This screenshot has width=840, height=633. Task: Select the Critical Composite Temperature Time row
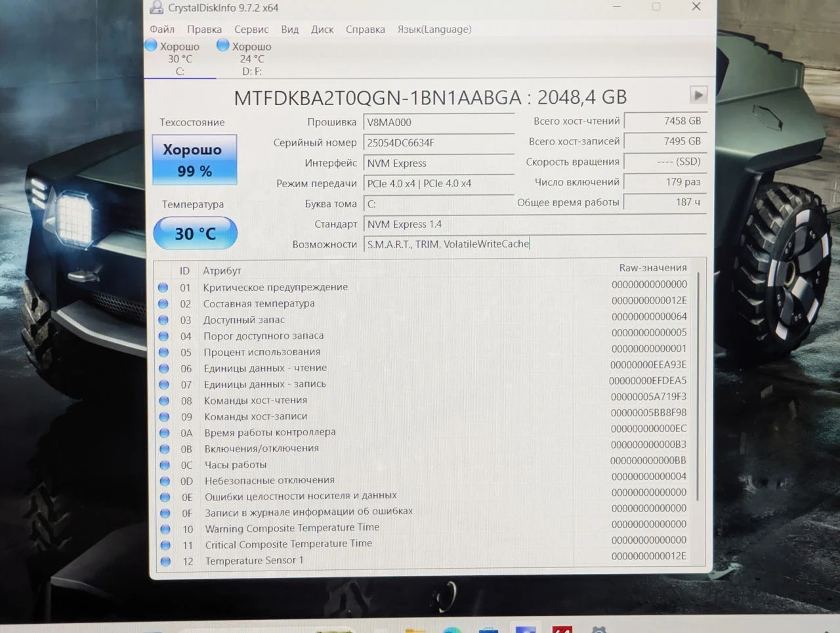(x=423, y=543)
